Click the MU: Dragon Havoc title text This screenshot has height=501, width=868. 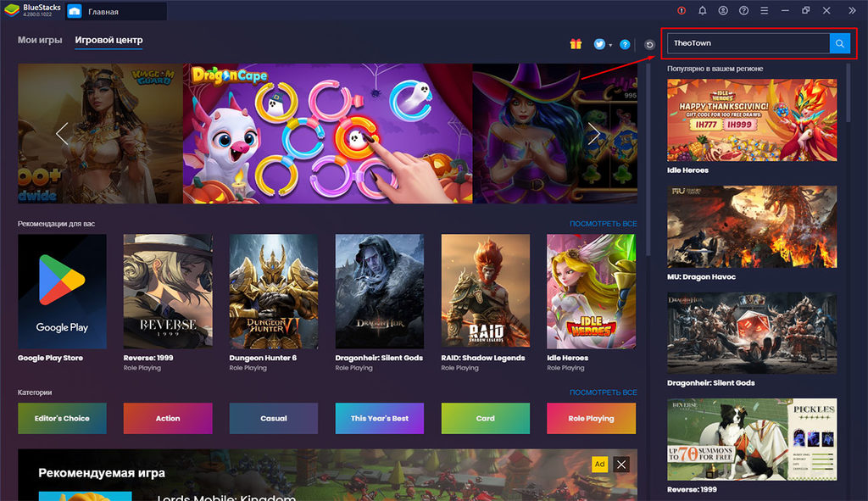(x=701, y=277)
